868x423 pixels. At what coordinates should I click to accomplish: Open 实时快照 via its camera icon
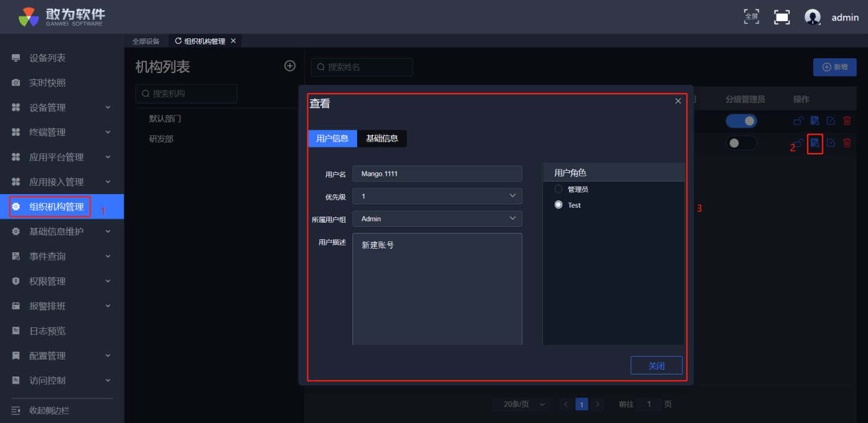[16, 83]
